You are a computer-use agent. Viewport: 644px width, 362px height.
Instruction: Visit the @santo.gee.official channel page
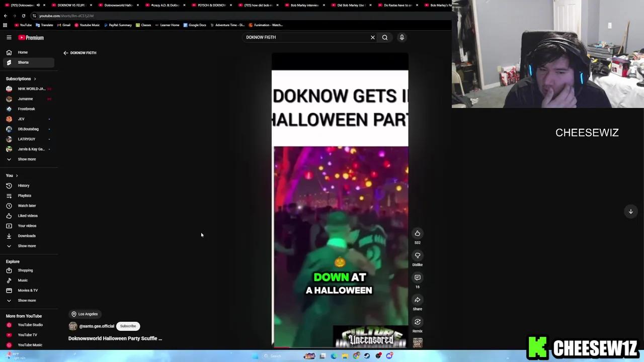pos(97,326)
